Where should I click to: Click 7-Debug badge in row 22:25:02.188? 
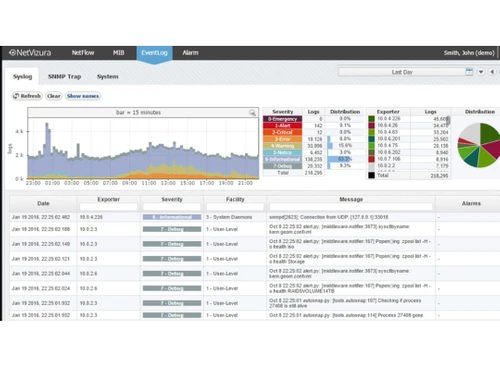pyautogui.click(x=172, y=229)
